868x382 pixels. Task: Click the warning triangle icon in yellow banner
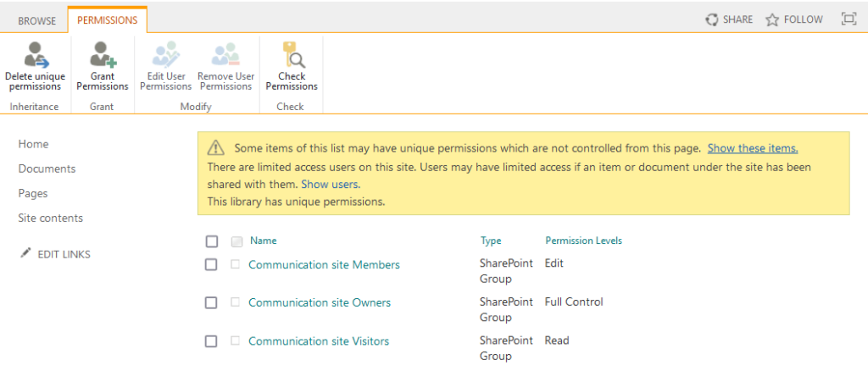[216, 147]
